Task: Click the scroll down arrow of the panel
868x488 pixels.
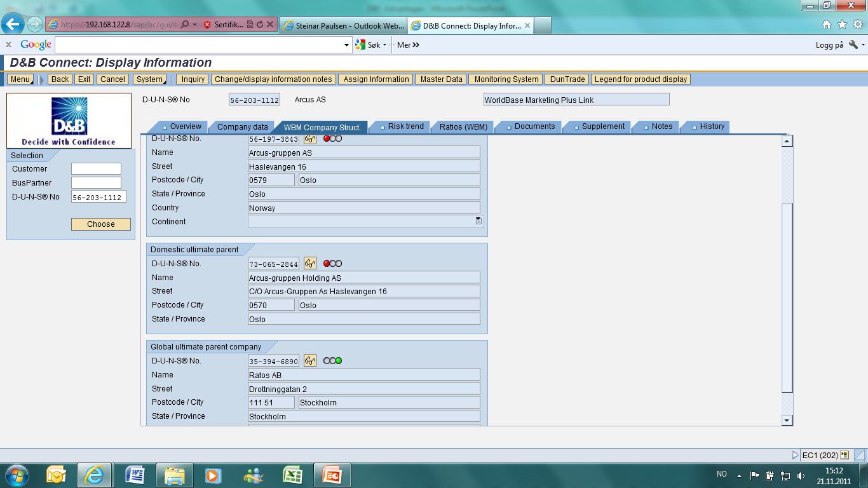Action: tap(787, 420)
